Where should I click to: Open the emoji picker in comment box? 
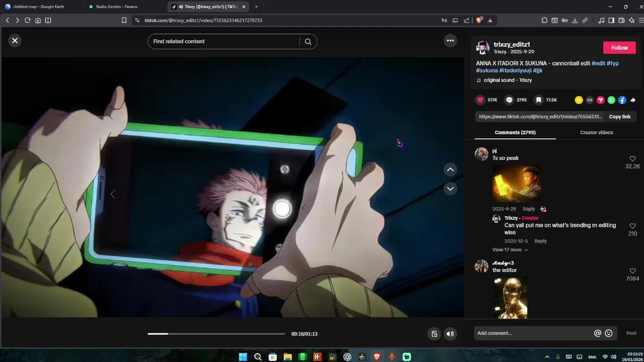tap(609, 333)
